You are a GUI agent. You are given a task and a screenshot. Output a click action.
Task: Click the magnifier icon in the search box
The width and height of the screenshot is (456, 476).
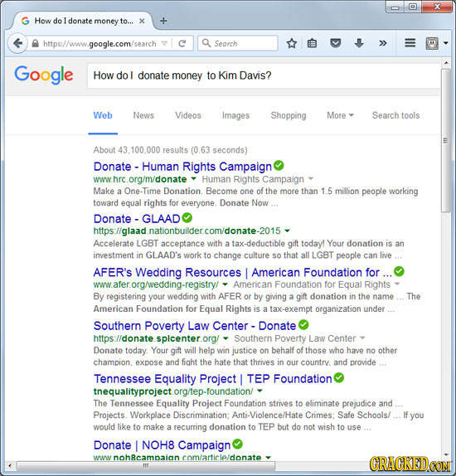(206, 43)
